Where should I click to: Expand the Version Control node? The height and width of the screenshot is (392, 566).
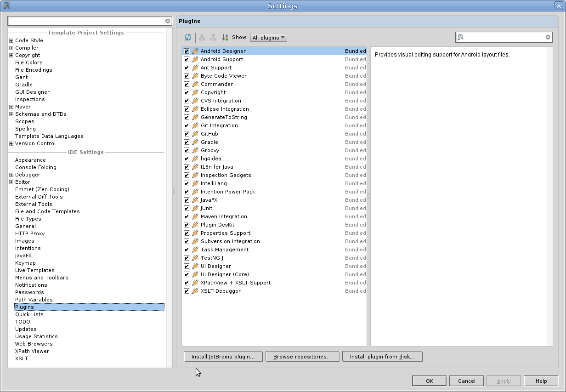11,143
